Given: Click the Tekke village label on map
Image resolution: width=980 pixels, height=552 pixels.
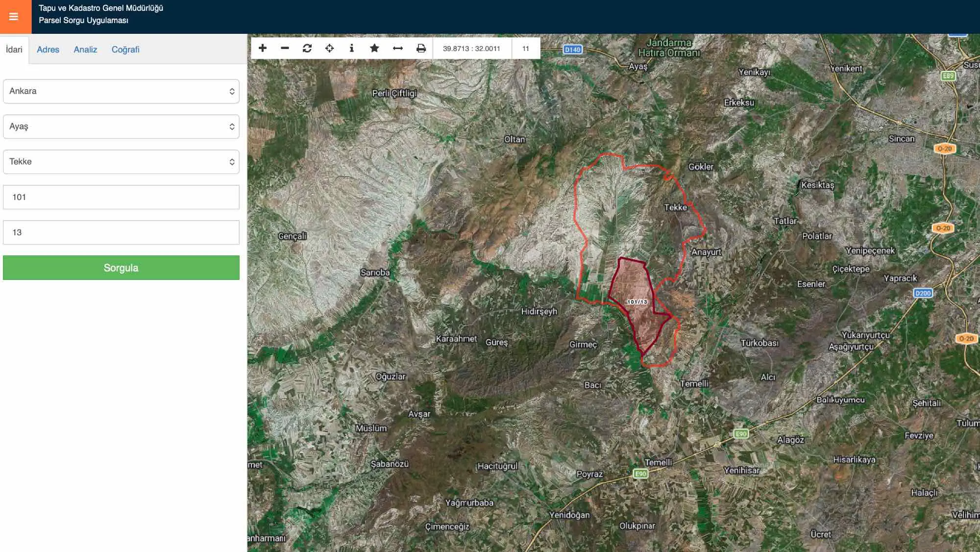Looking at the screenshot, I should tap(676, 207).
